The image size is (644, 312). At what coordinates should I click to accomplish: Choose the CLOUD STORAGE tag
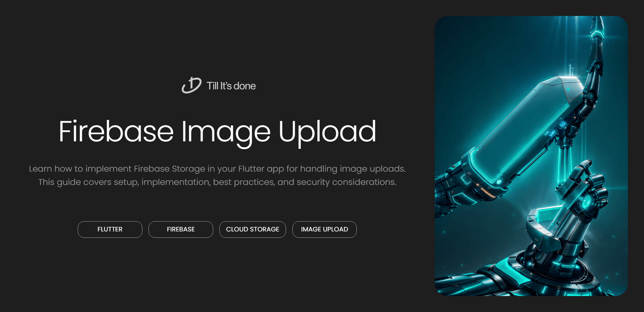253,229
